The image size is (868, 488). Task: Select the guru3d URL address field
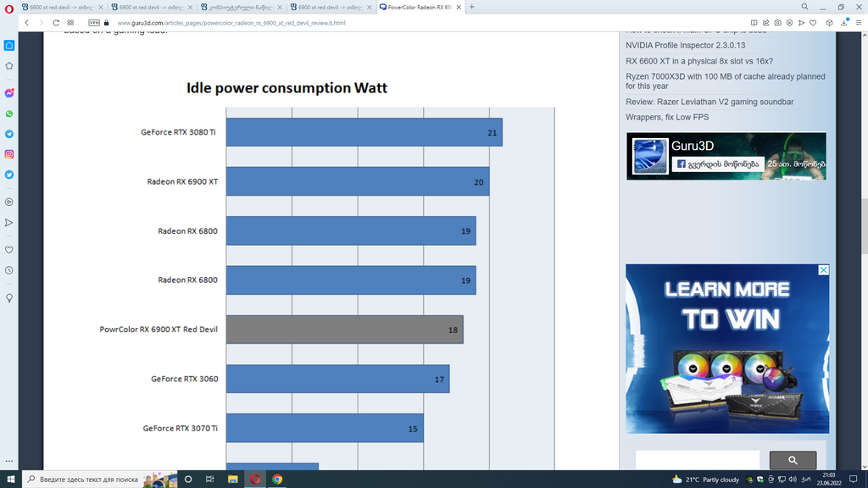(231, 23)
